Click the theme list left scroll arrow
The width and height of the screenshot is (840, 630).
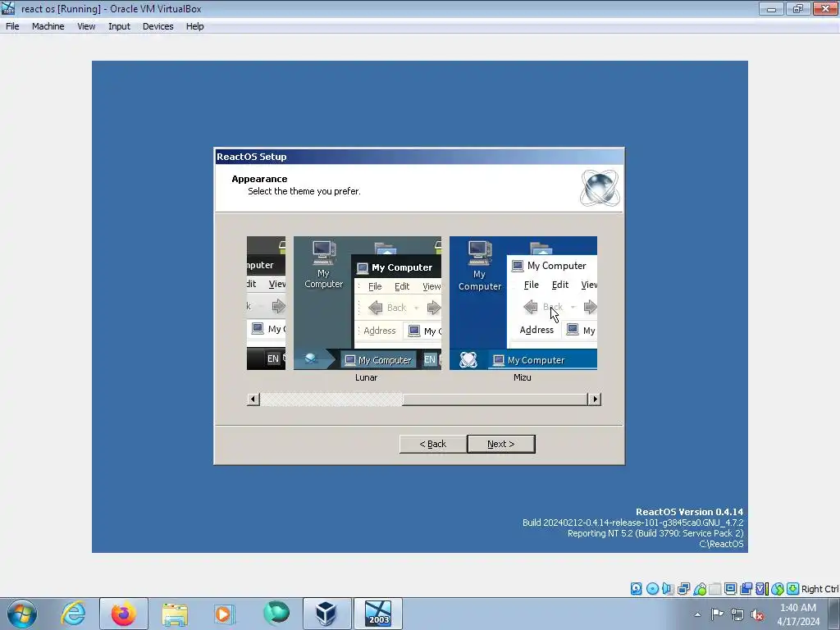(x=253, y=399)
